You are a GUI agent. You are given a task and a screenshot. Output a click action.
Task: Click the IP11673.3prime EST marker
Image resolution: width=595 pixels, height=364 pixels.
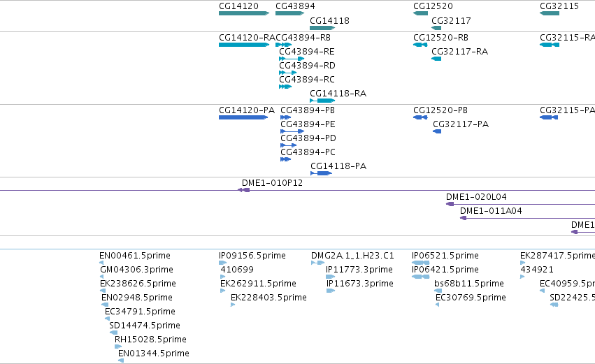tap(331, 291)
